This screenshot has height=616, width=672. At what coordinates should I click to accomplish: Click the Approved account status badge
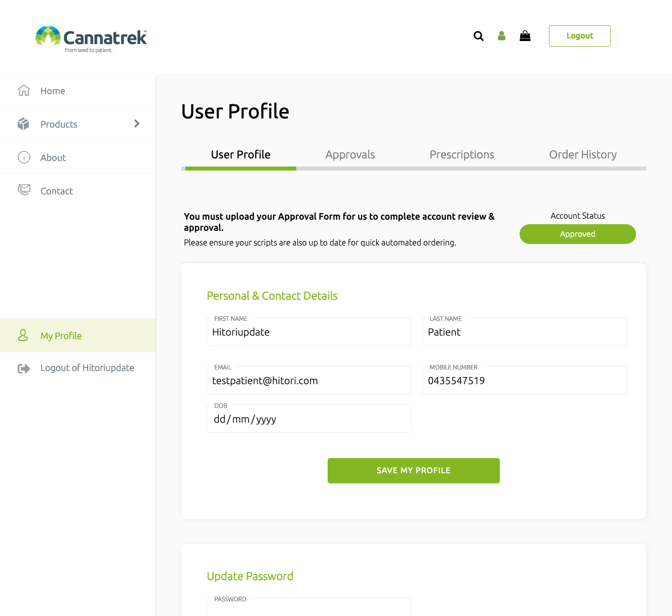pos(578,234)
